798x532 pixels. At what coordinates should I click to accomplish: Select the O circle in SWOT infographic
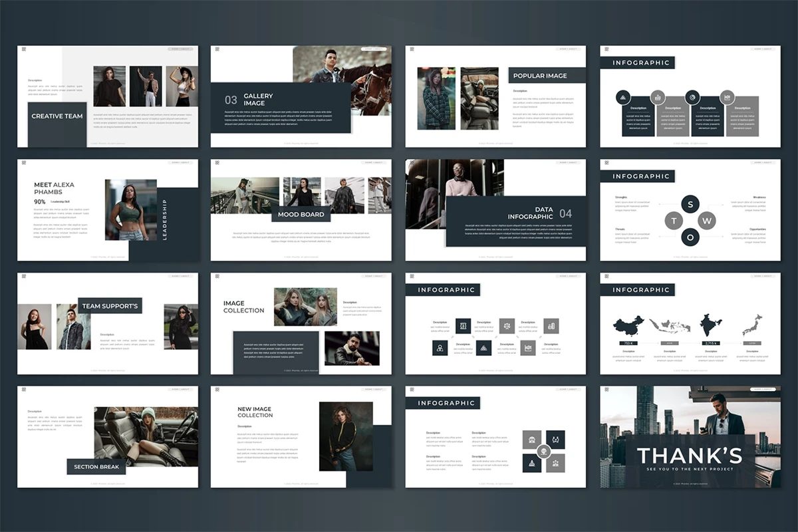690,237
